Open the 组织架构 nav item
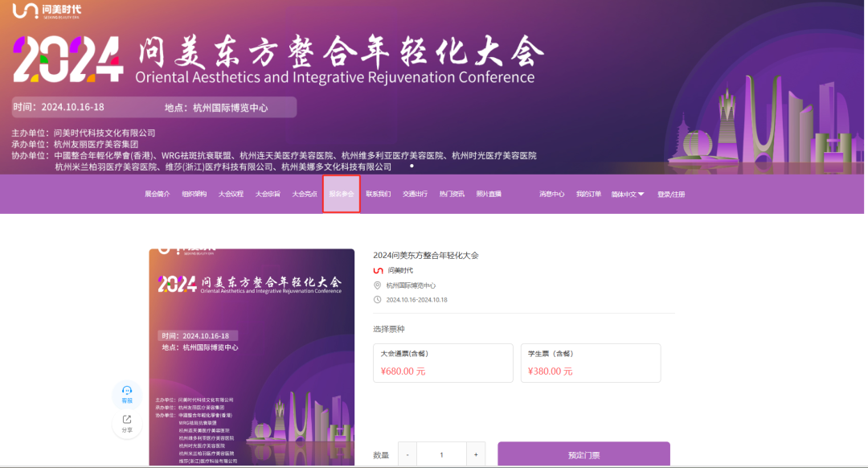The image size is (868, 468). click(x=194, y=195)
